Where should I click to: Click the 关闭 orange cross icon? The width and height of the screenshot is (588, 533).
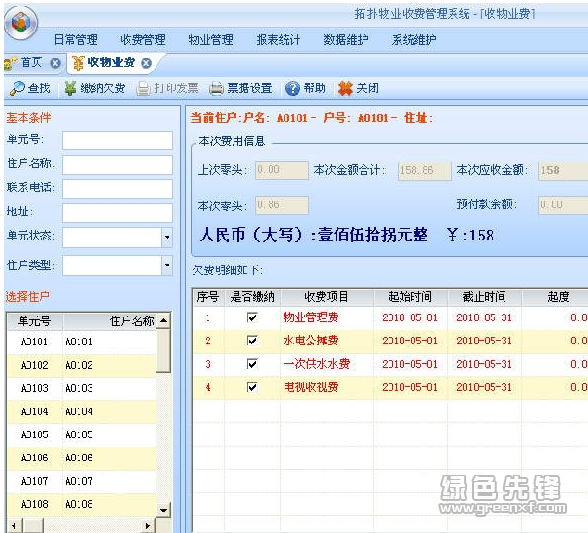click(345, 89)
